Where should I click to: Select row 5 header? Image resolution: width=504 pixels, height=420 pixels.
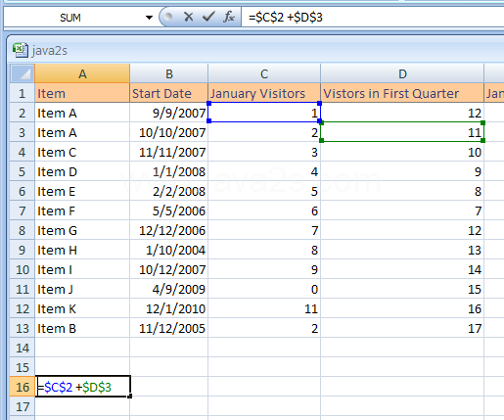point(23,171)
